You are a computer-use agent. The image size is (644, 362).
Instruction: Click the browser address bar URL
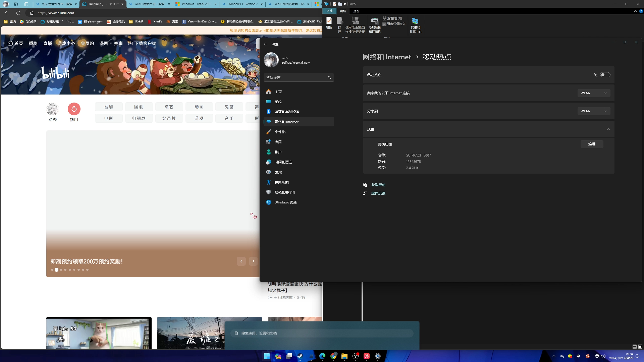[56, 13]
